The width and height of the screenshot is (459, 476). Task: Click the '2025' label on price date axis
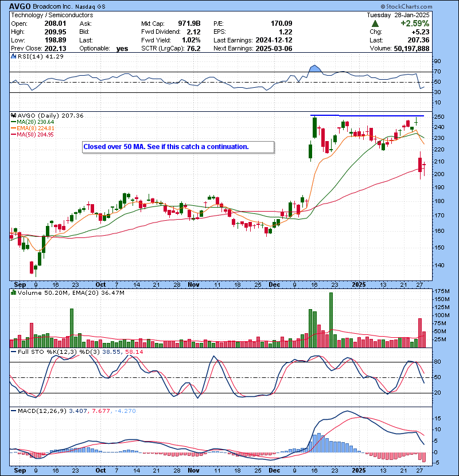pos(359,285)
